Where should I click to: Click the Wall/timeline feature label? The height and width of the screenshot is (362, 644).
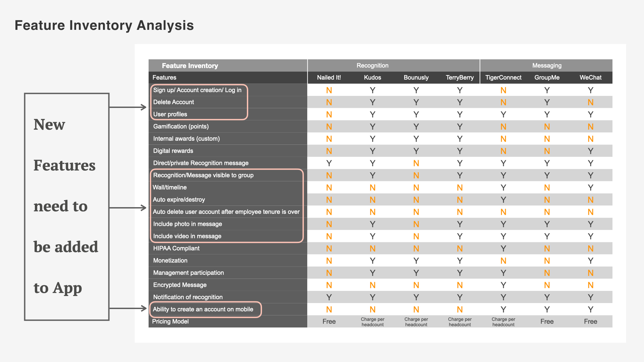point(170,187)
